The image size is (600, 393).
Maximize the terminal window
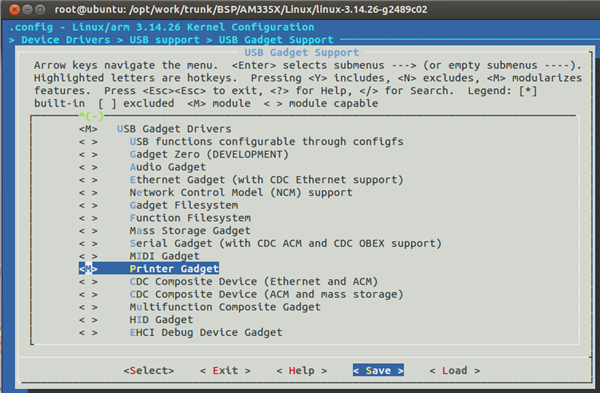click(40, 10)
